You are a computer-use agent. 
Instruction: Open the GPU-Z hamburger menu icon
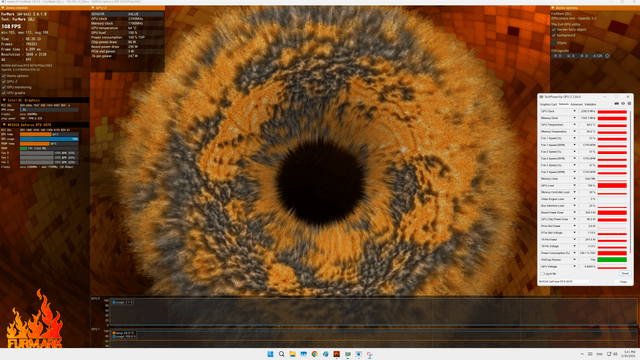click(629, 104)
